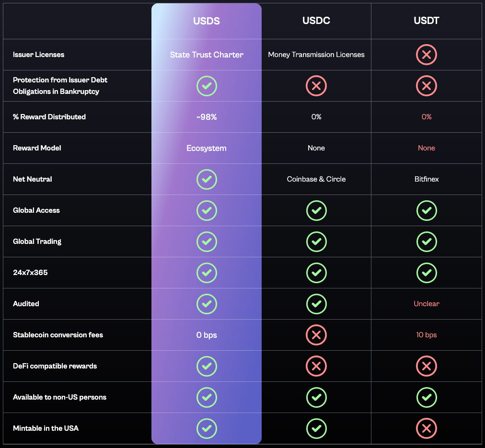
Task: Click the USDT Global Trading checkmark
Action: (426, 241)
